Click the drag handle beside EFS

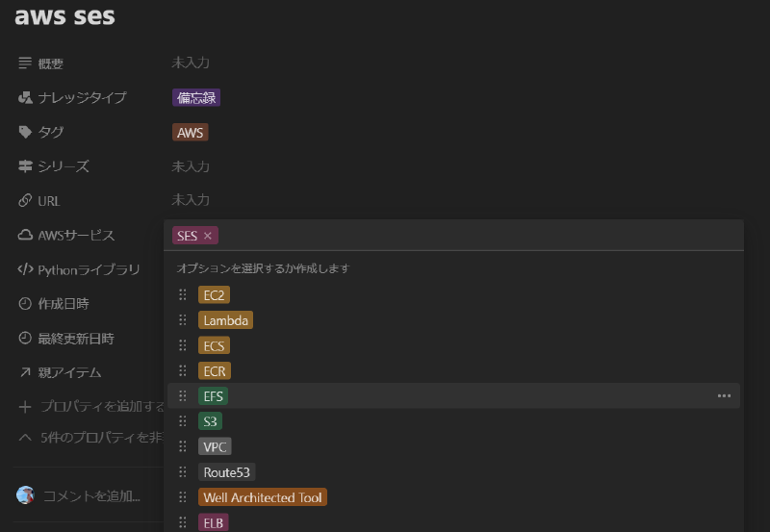pos(183,395)
